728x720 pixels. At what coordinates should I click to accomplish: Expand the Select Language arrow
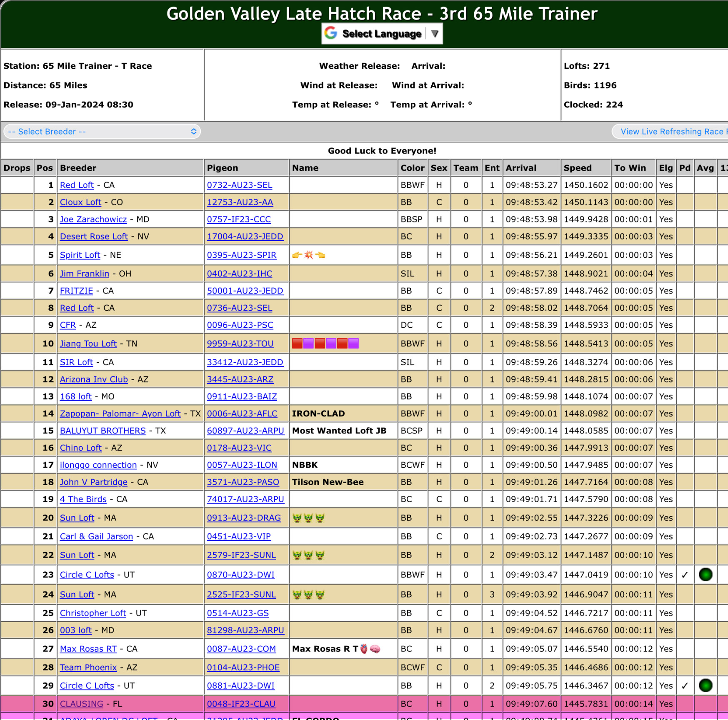(435, 34)
